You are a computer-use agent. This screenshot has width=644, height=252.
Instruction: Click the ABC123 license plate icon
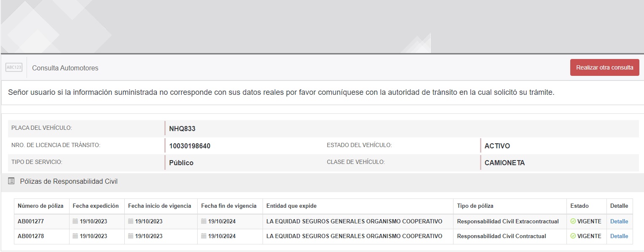14,67
